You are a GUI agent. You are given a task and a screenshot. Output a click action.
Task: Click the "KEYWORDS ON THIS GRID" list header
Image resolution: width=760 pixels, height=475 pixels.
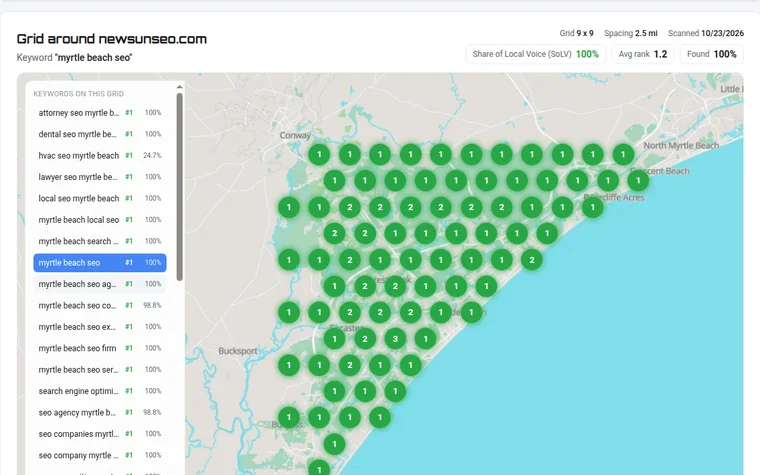click(79, 94)
